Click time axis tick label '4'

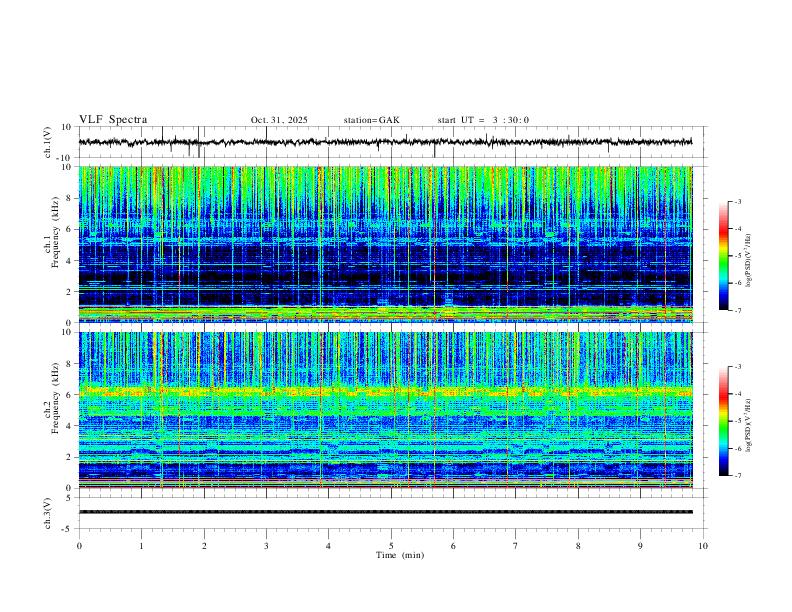pyautogui.click(x=328, y=546)
